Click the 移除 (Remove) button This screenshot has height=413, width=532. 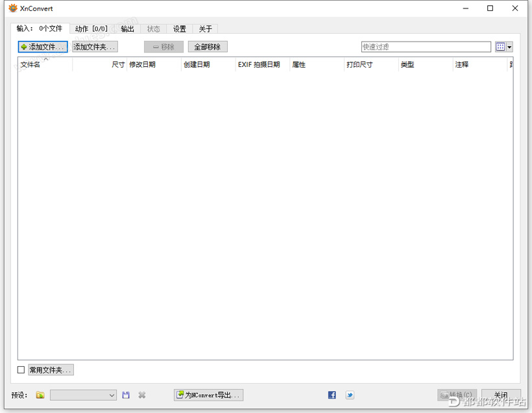point(163,47)
